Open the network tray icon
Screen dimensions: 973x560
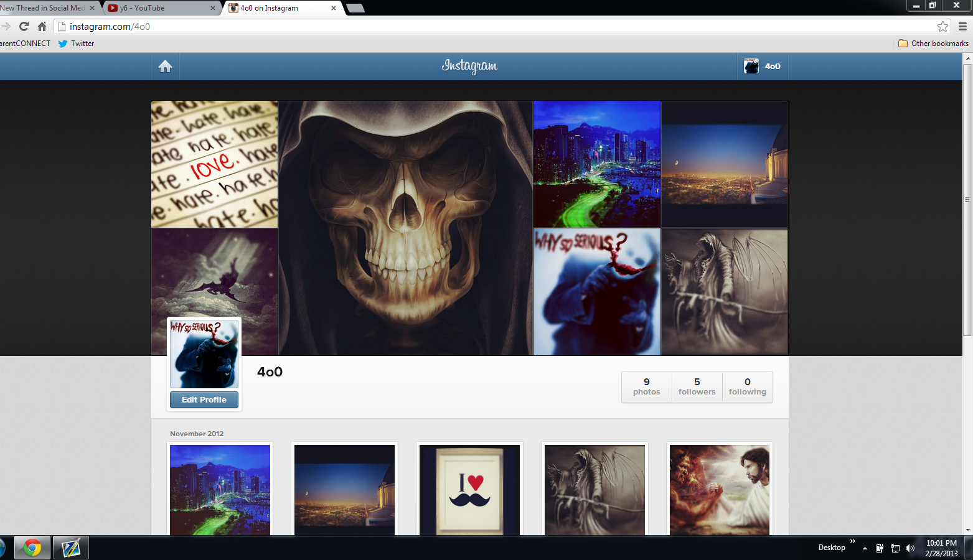(895, 548)
